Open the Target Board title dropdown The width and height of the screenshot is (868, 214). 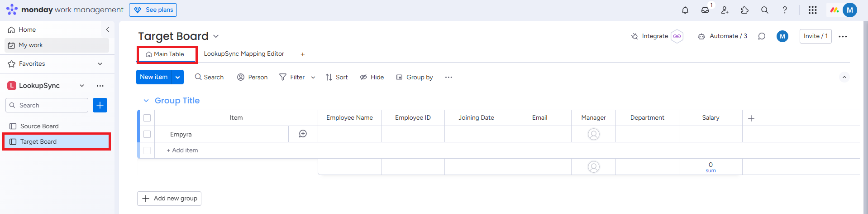[216, 36]
